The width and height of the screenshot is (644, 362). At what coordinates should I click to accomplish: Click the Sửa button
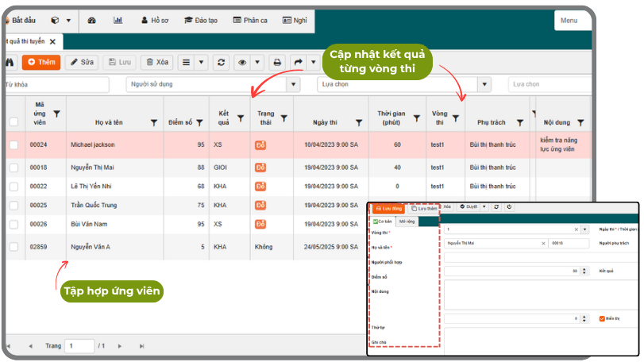coord(82,63)
